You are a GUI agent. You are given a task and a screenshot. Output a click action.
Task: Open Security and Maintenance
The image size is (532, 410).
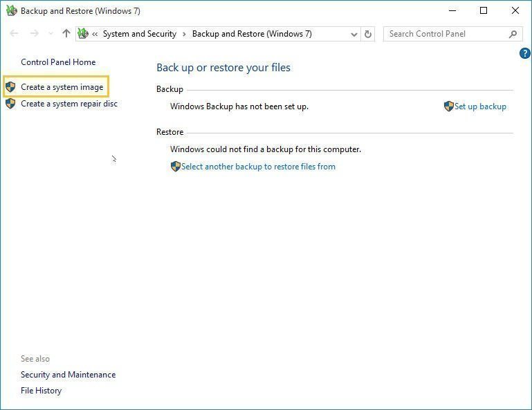[x=68, y=375]
